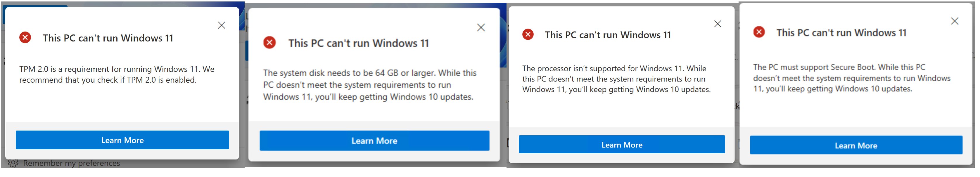The width and height of the screenshot is (980, 177).
Task: Click the system disk 64 GB message text
Action: (x=369, y=85)
